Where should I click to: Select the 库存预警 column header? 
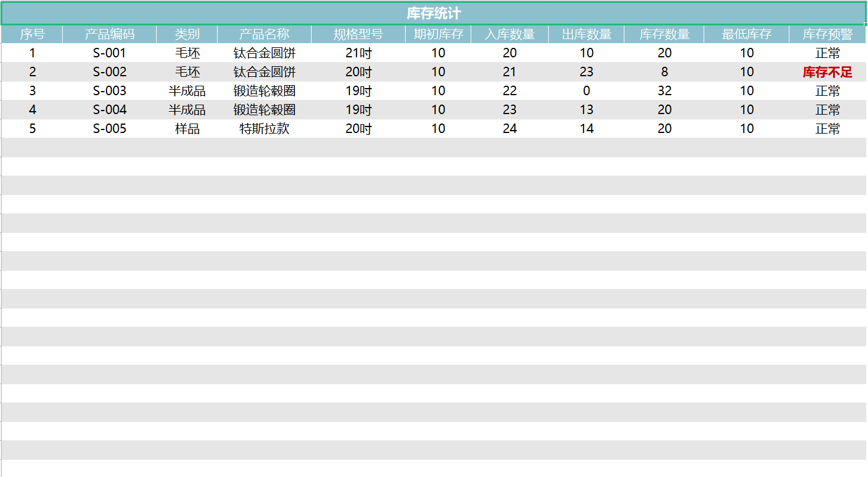(x=828, y=34)
